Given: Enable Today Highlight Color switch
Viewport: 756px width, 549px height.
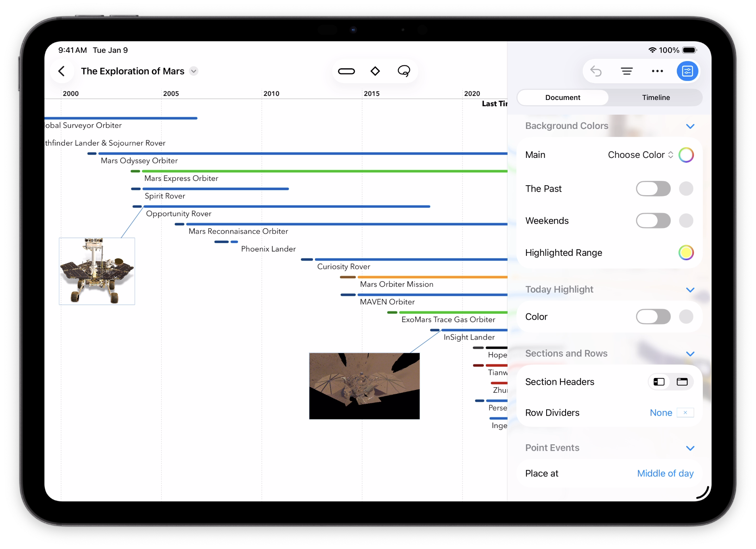Looking at the screenshot, I should (x=653, y=317).
